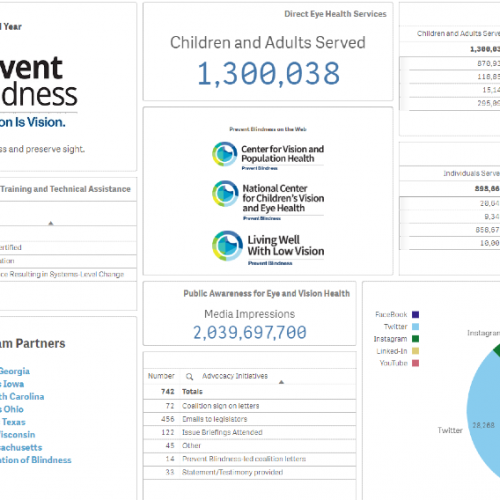500x500 pixels.
Task: Open Living Well With Low Vision logo
Action: tap(268, 247)
